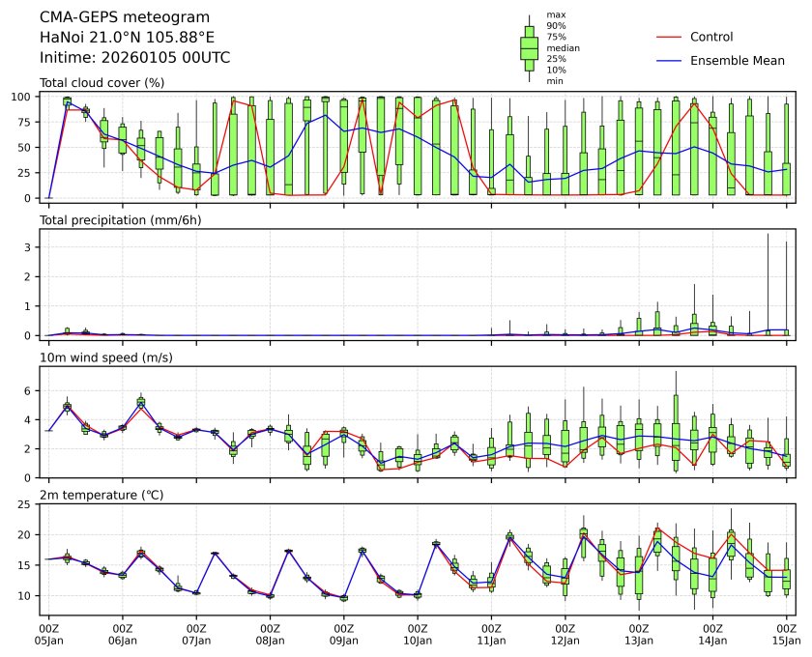Click the CMA-GEPS meteogram title

tap(111, 17)
